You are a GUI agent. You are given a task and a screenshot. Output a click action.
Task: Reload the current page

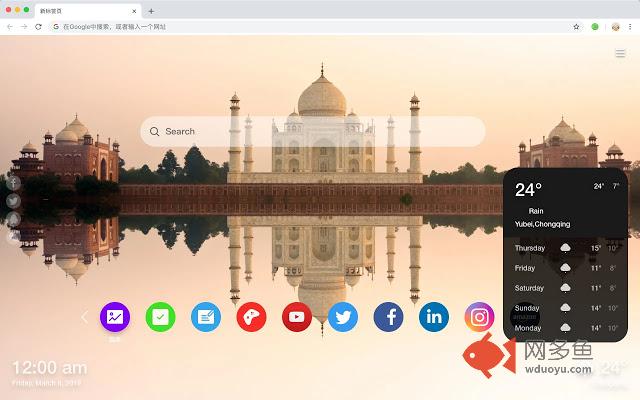pos(38,27)
